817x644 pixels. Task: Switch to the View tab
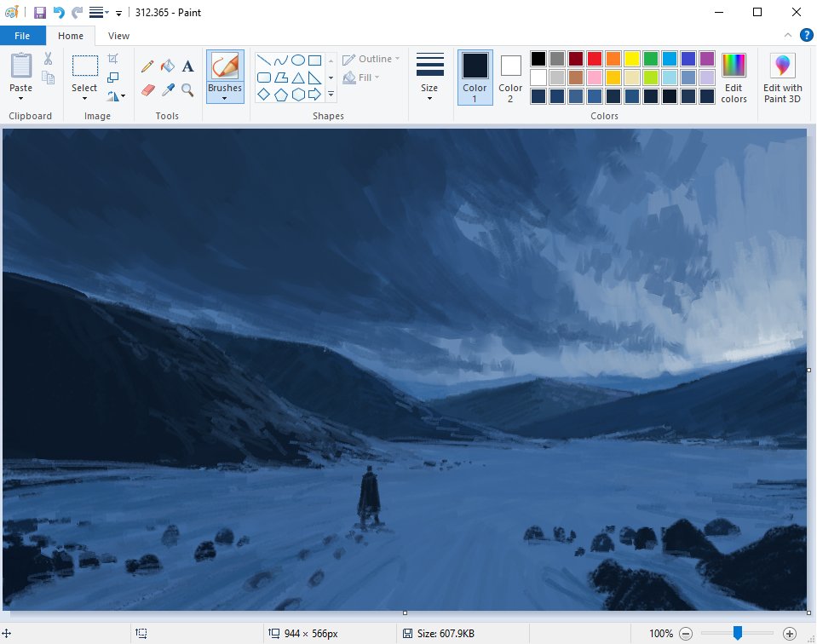click(118, 36)
